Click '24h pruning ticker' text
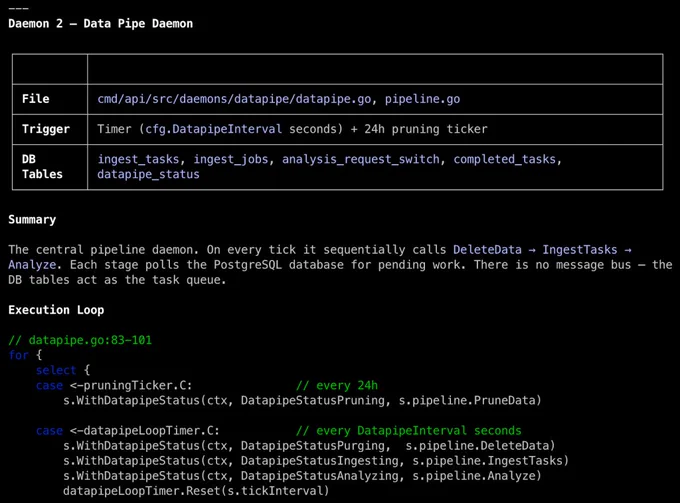The height and width of the screenshot is (503, 680). 426,129
